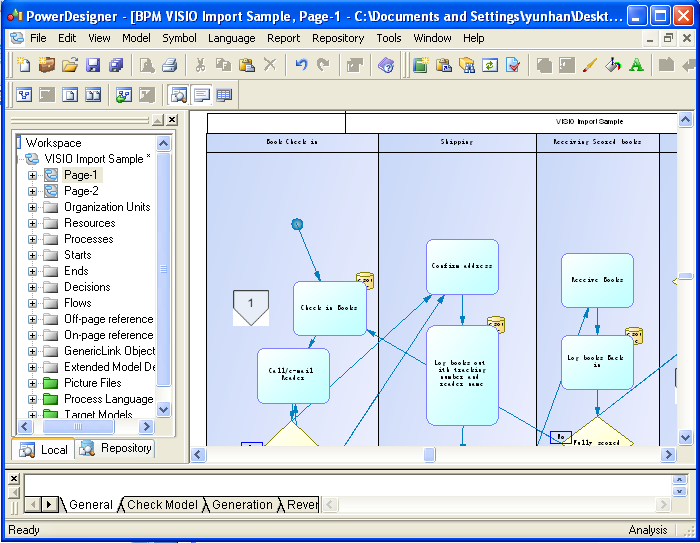Click the diagram's horizontal scrollbar thumb
This screenshot has height=543, width=700.
429,455
